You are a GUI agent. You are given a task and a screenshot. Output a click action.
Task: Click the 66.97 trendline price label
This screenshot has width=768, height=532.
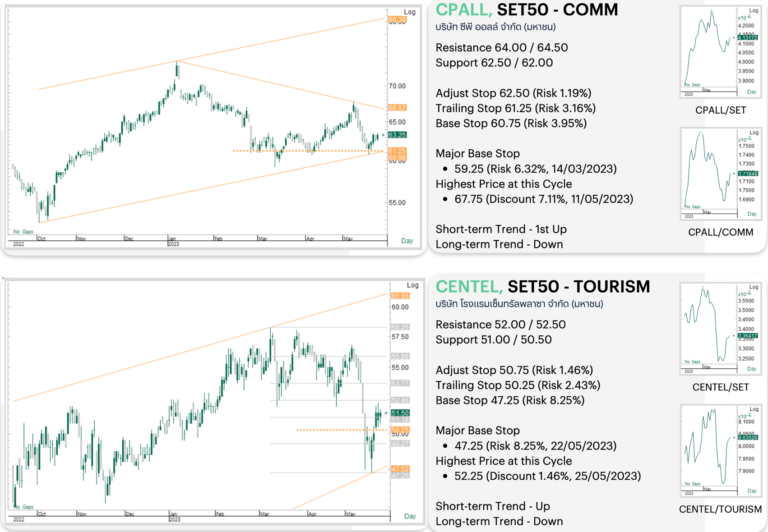(398, 108)
